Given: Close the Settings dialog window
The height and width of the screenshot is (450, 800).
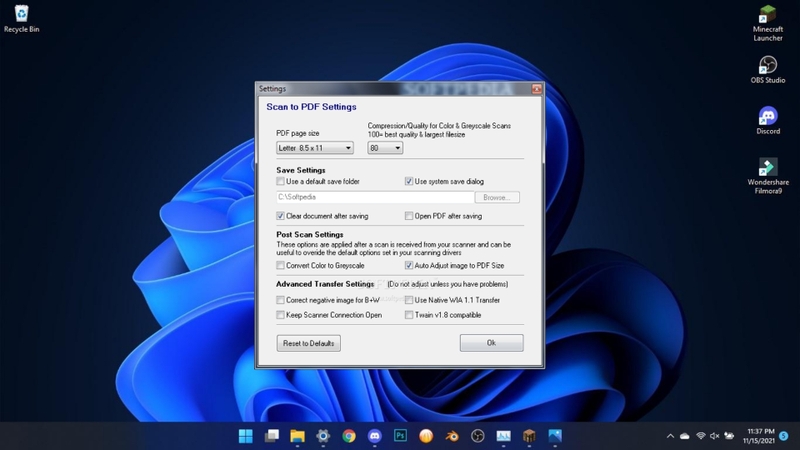Looking at the screenshot, I should pyautogui.click(x=536, y=89).
